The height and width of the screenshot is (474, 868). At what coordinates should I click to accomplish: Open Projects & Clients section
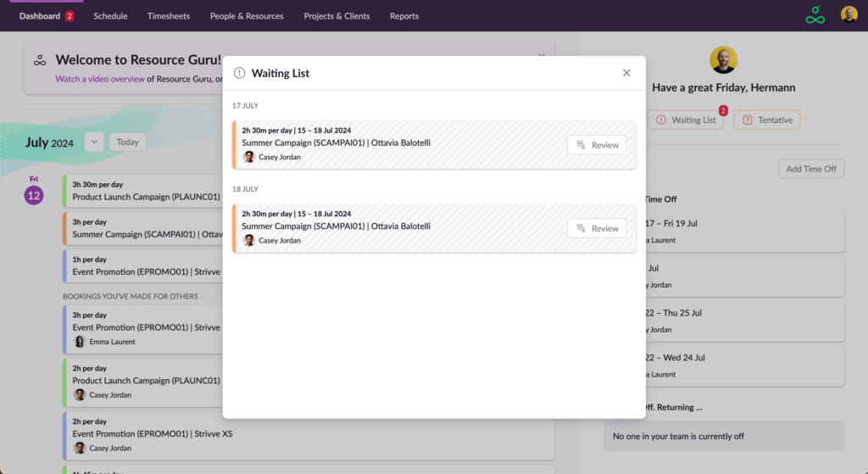pos(337,16)
